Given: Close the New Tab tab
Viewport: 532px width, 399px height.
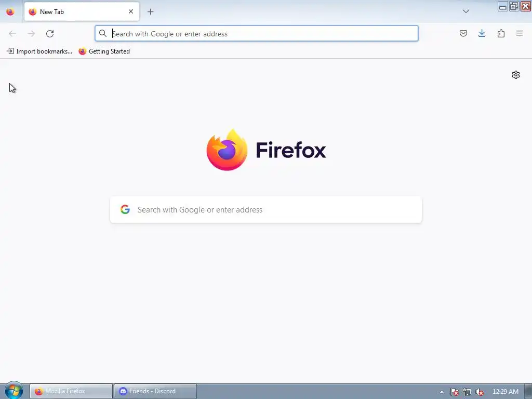Looking at the screenshot, I should click(131, 11).
